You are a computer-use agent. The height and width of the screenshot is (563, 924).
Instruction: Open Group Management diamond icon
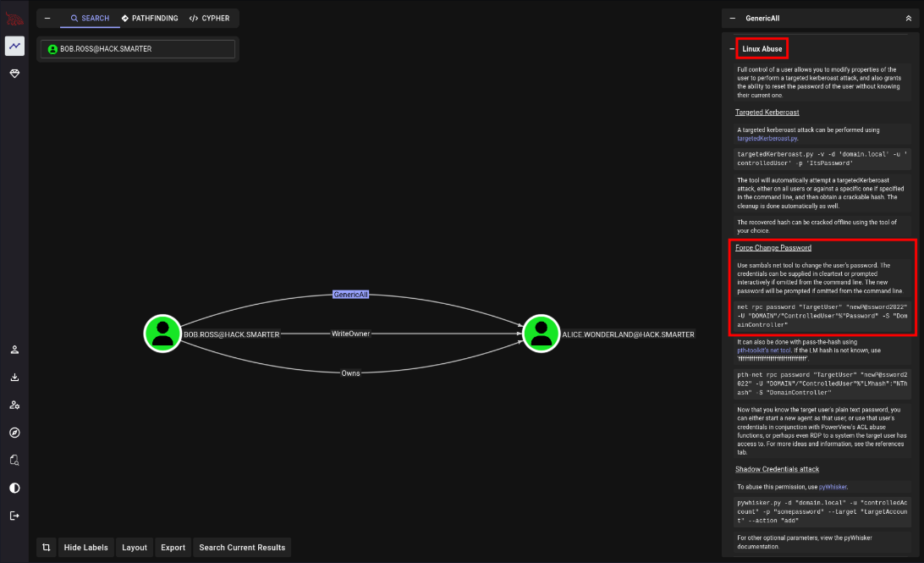point(14,74)
